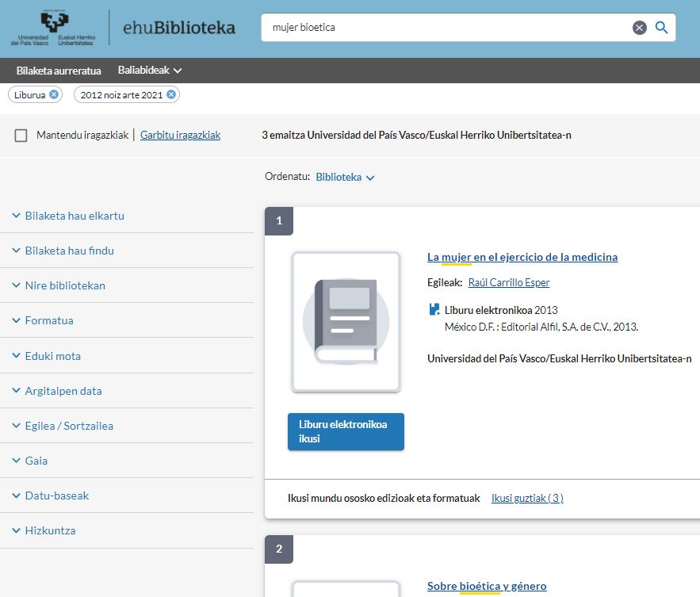Toggle the Mantendu iragazkiak checkbox
The image size is (700, 597).
(21, 136)
